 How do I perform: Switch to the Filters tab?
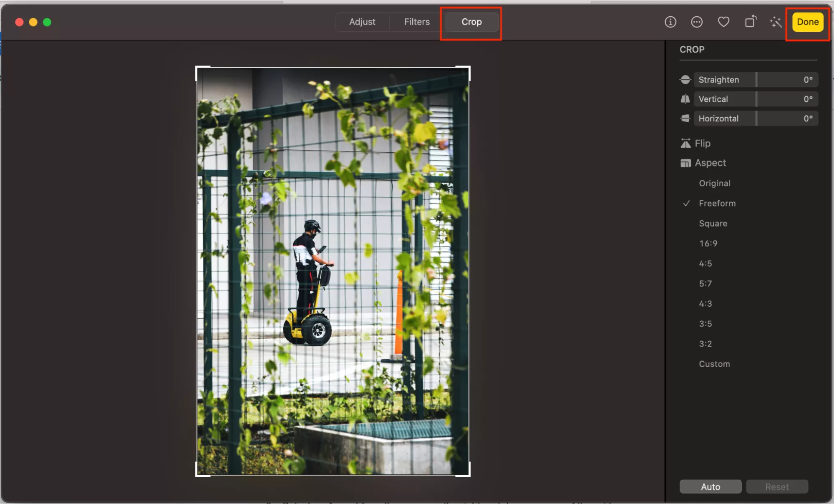point(416,22)
